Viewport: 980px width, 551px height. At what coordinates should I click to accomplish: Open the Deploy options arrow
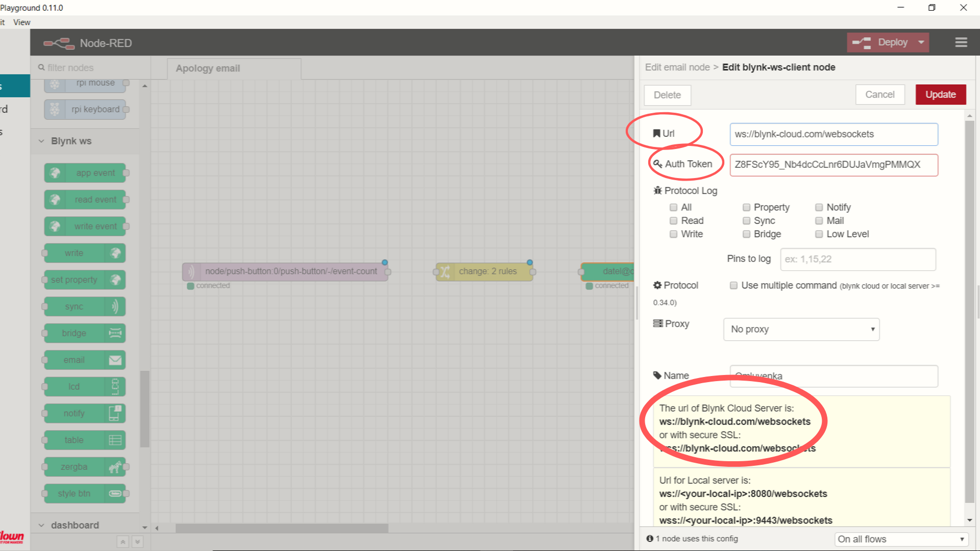pos(921,42)
